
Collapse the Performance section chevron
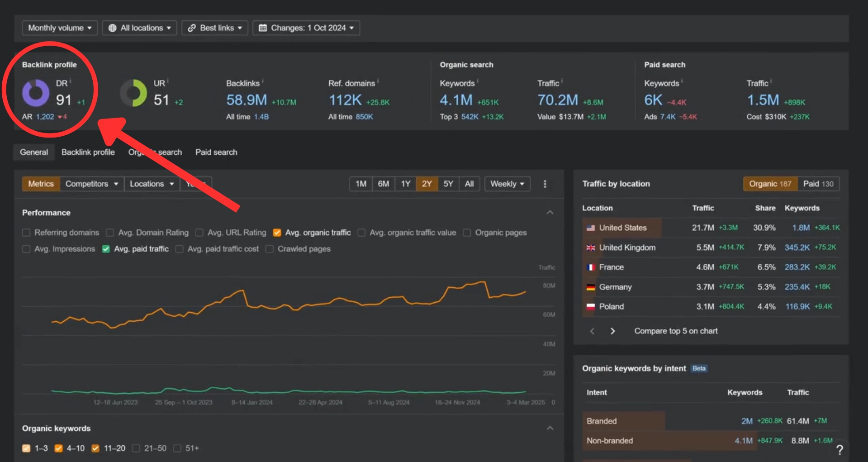pos(550,212)
